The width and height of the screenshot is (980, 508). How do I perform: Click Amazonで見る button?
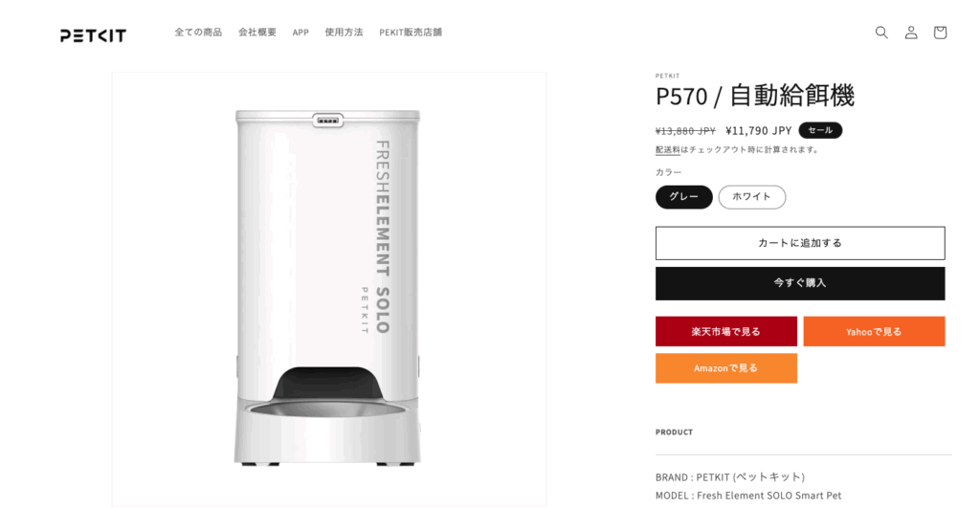click(726, 368)
